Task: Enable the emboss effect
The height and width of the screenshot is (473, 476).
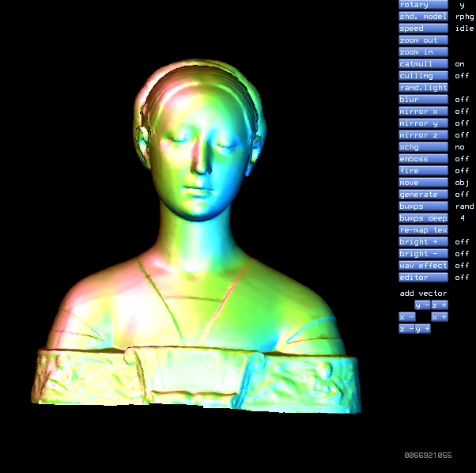Action: point(423,159)
